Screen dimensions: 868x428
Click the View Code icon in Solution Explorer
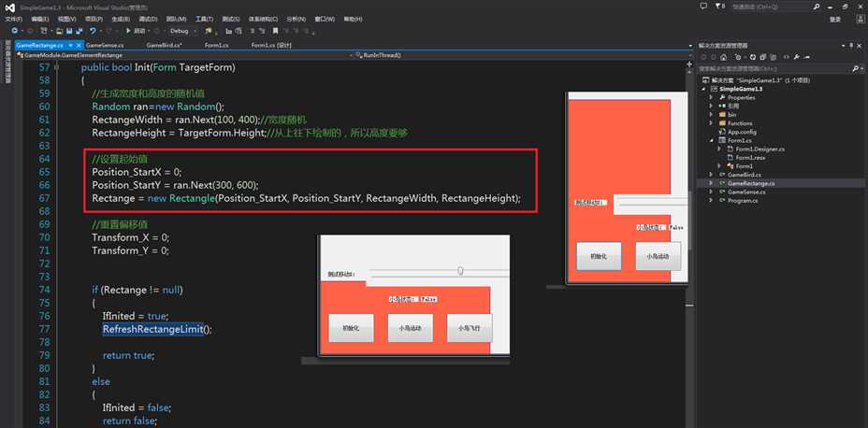pos(786,57)
